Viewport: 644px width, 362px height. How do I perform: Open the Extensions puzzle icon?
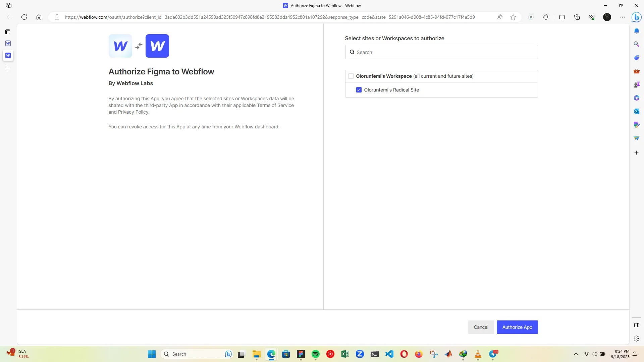tap(546, 17)
